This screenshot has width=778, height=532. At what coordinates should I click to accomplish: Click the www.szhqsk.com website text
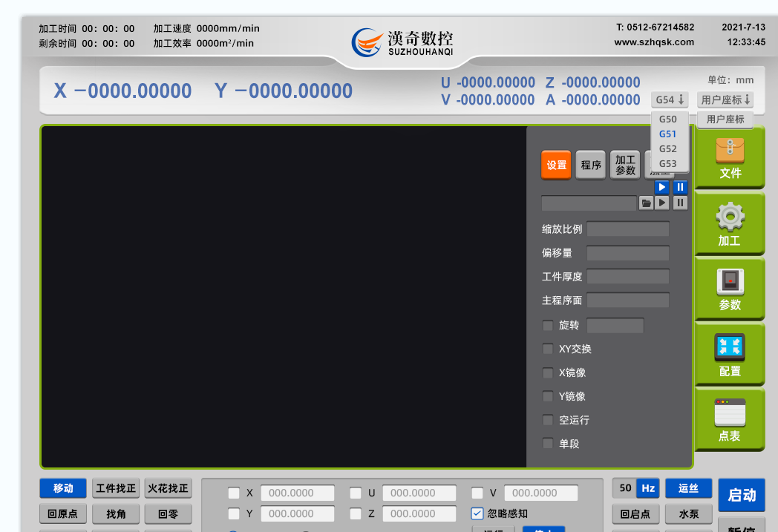(654, 42)
